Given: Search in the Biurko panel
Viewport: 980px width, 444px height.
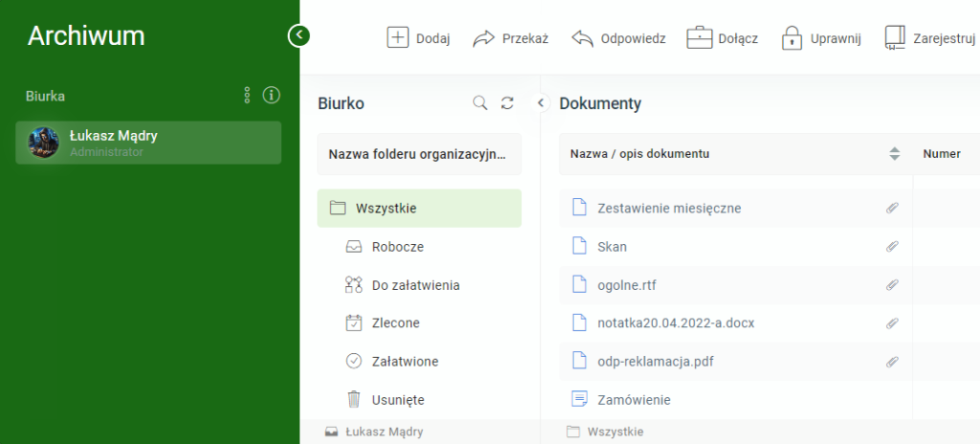Looking at the screenshot, I should click(480, 103).
